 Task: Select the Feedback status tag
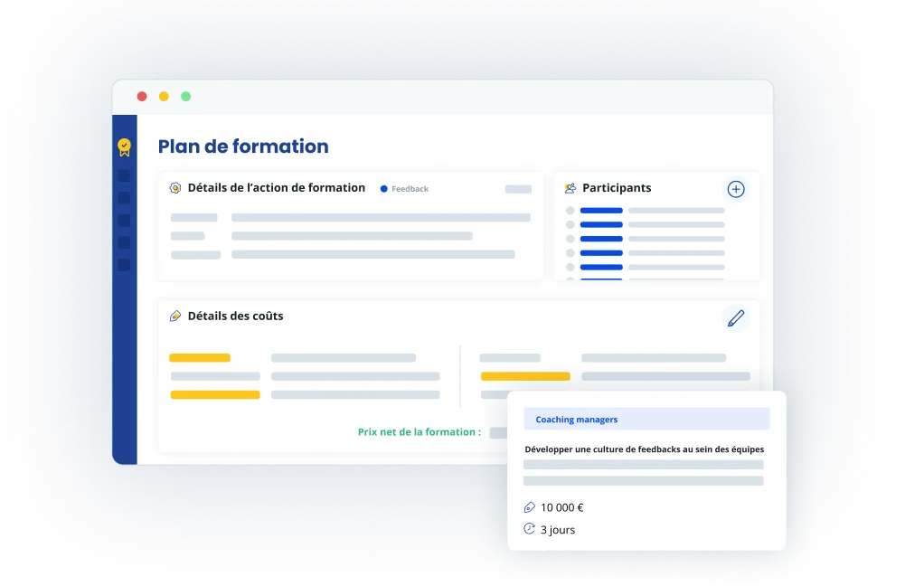[404, 189]
